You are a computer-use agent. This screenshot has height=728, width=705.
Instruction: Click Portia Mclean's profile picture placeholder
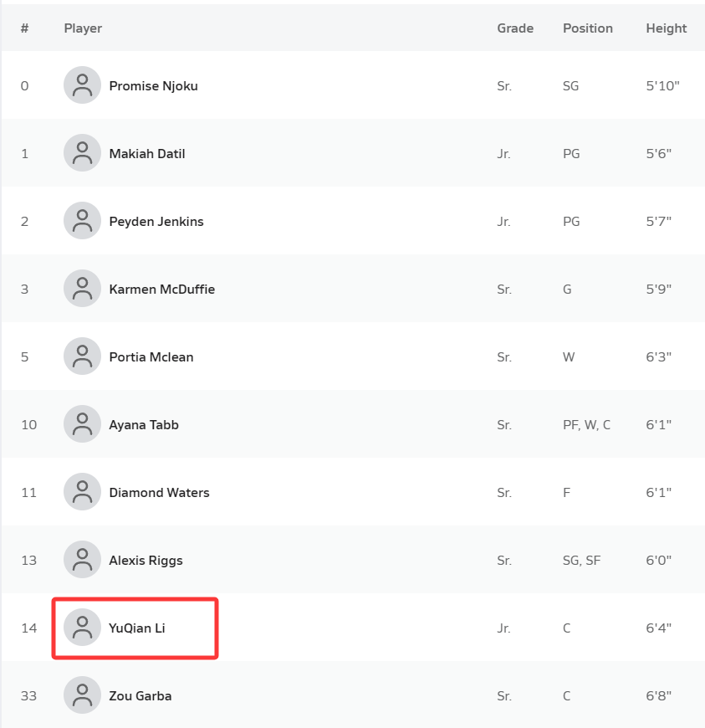82,356
